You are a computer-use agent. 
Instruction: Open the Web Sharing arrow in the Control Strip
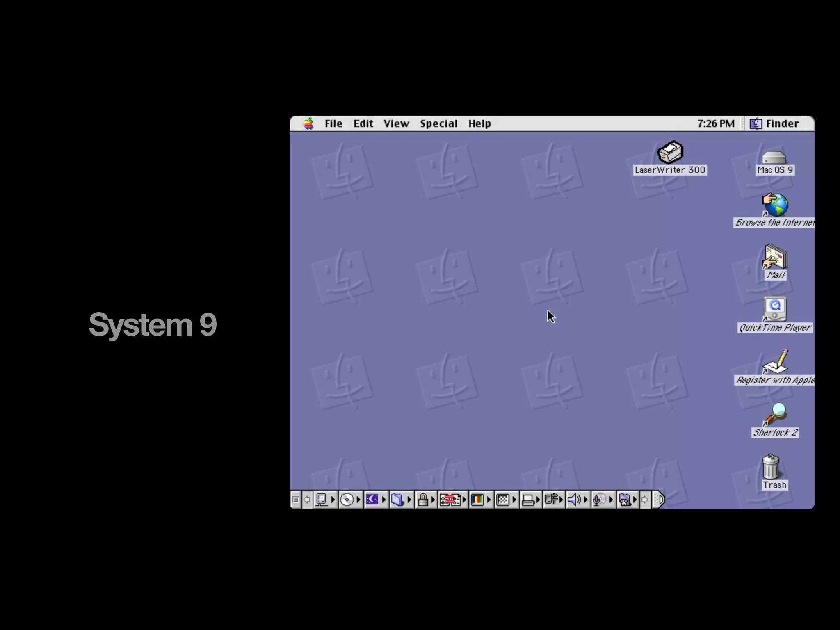tap(635, 500)
